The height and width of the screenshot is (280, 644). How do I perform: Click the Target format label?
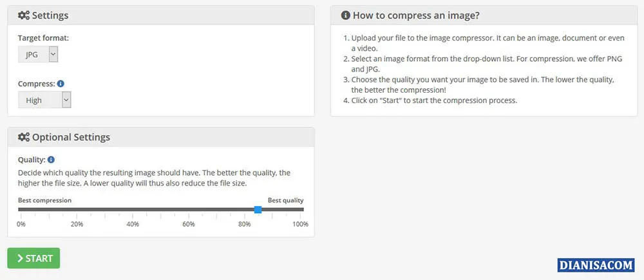(x=43, y=38)
